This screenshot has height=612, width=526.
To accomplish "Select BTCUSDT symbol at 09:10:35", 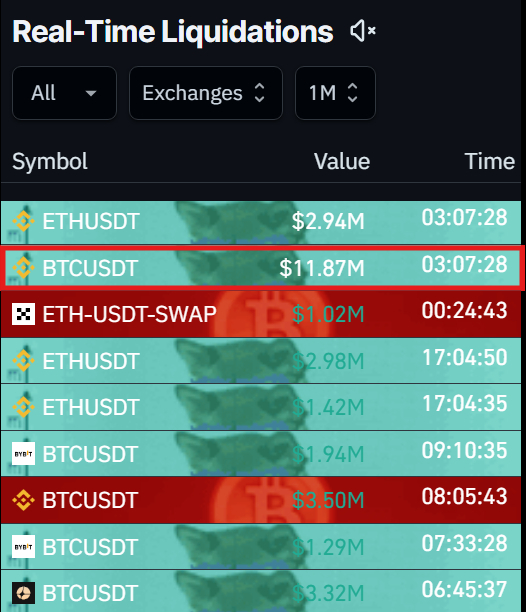I will point(90,454).
